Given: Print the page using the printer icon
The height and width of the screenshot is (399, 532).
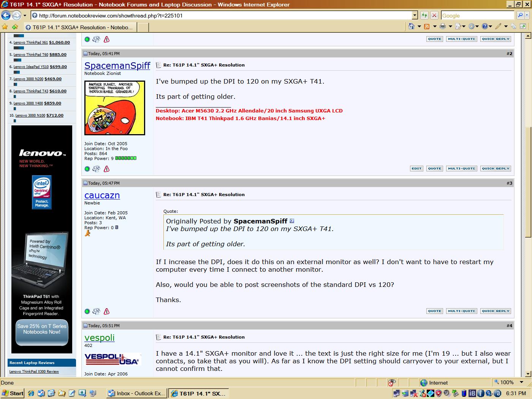Looking at the screenshot, I should pyautogui.click(x=443, y=27).
